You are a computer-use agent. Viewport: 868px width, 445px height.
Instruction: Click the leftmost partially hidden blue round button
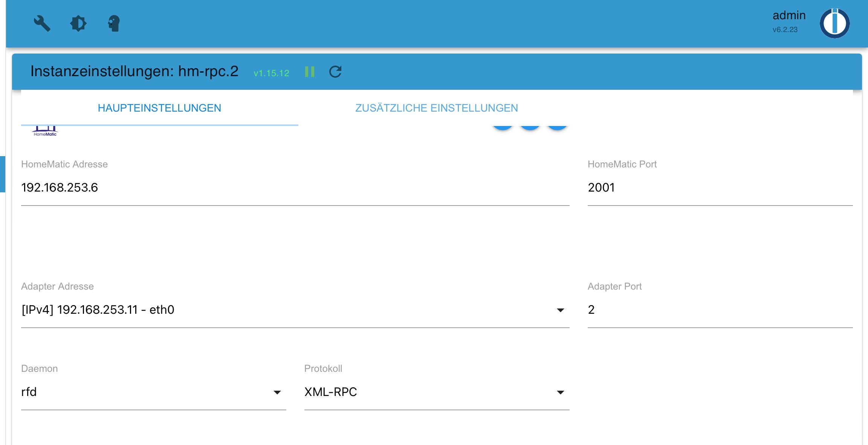pyautogui.click(x=503, y=127)
